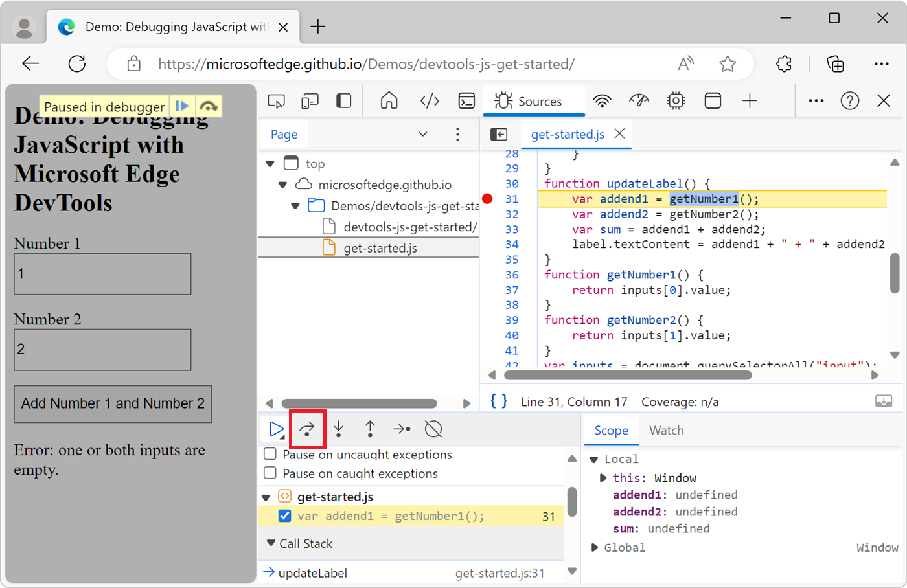The image size is (907, 588).
Task: Switch to the Watch tab
Action: (x=666, y=431)
